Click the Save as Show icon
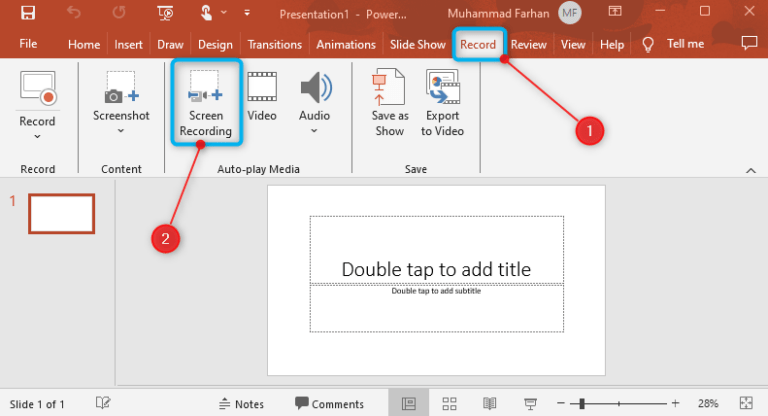Viewport: 768px width, 416px height. click(389, 90)
